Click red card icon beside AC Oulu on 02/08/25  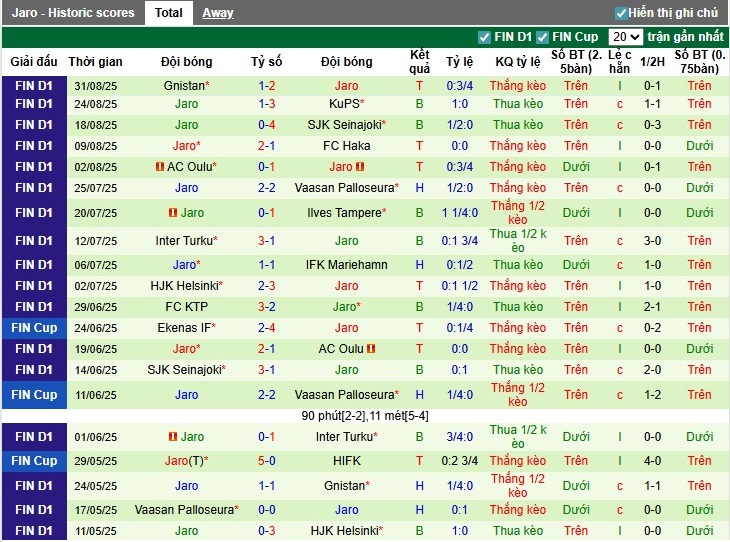tap(160, 167)
